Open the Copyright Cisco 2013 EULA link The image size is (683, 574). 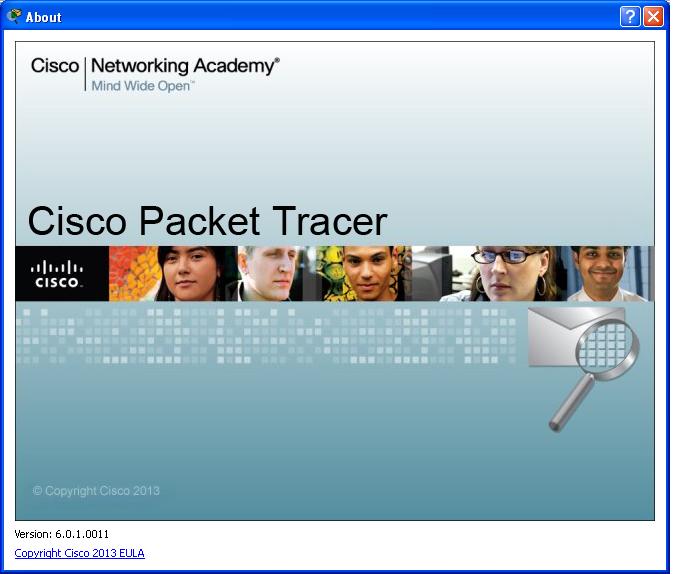79,553
